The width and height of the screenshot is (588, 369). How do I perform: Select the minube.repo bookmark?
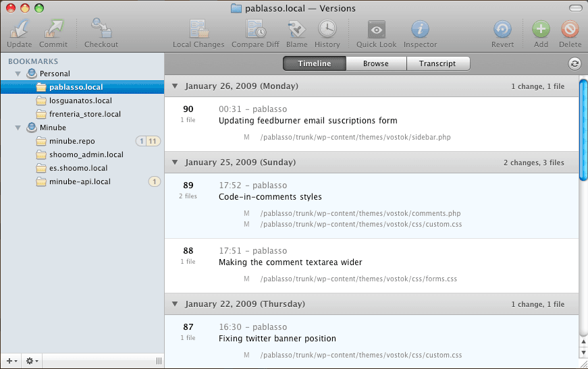coord(82,141)
